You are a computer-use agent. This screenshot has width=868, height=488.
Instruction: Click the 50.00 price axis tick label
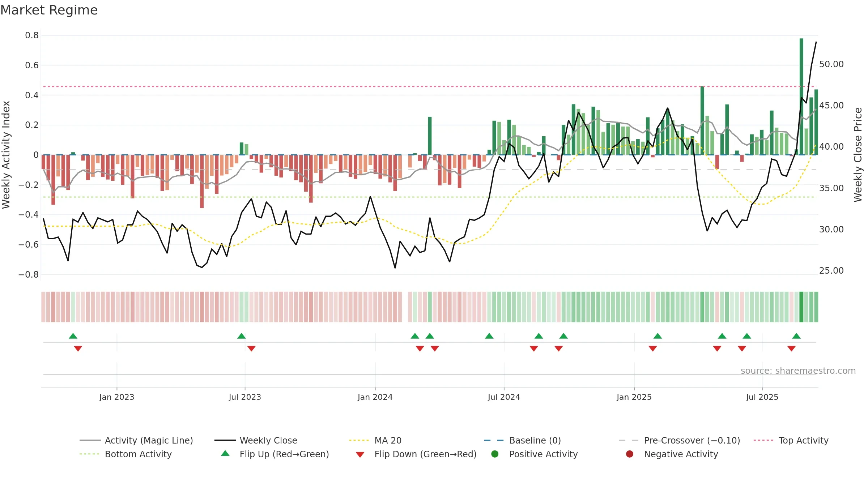(831, 64)
